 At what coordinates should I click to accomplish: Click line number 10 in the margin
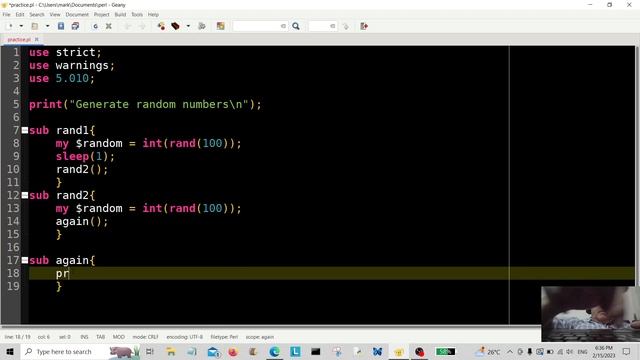point(13,169)
